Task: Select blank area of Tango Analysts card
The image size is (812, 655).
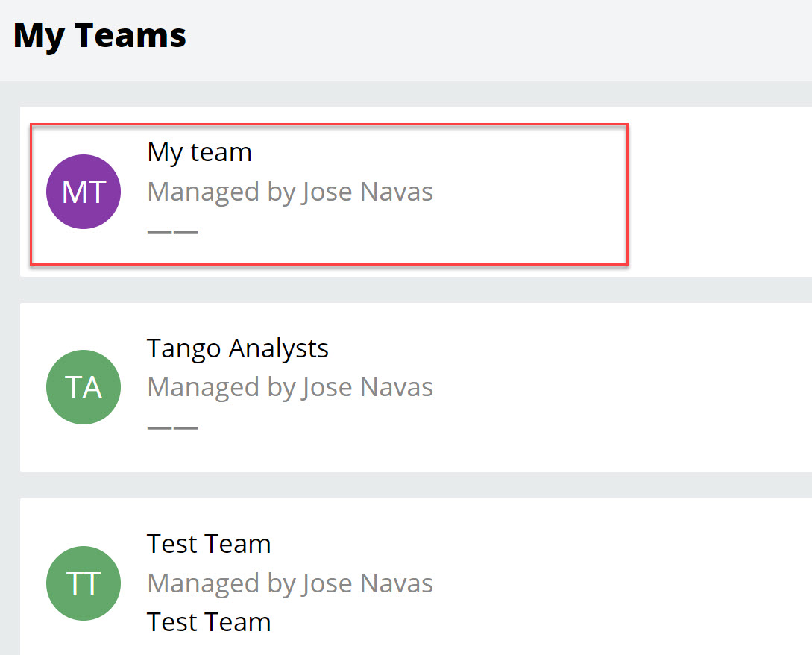Action: [x=597, y=388]
